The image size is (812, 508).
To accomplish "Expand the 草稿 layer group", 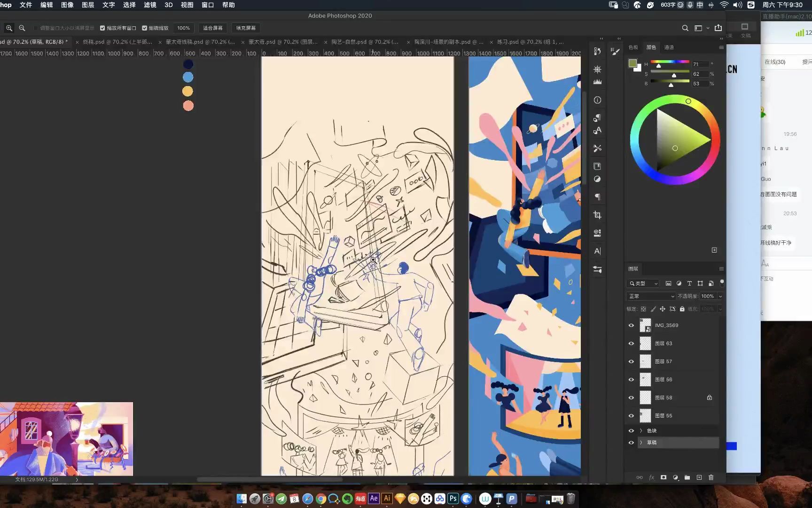I will (641, 443).
